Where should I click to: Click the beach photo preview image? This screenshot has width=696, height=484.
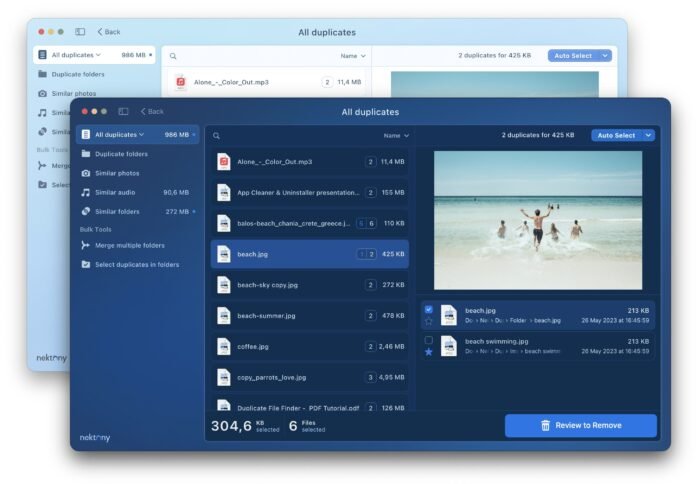[x=538, y=220]
